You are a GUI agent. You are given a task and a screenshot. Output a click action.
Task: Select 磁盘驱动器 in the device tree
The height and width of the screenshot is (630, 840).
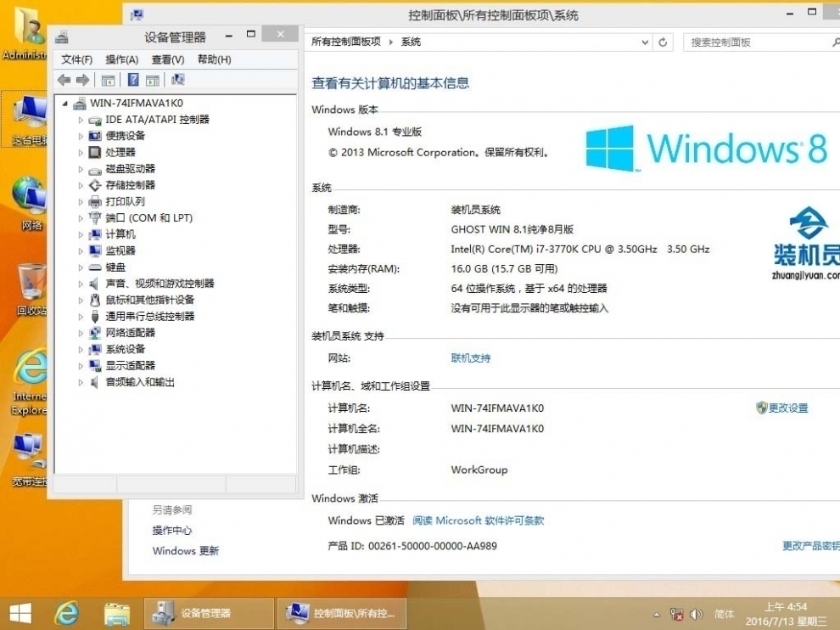point(130,169)
